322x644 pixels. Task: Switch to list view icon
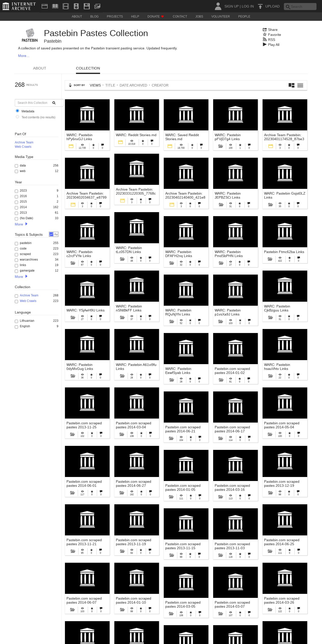tap(300, 85)
